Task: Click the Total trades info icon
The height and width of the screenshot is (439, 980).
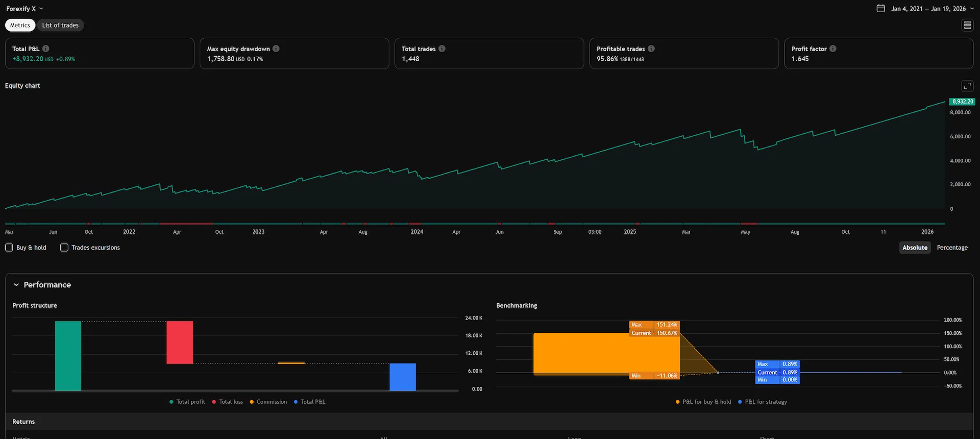Action: pyautogui.click(x=442, y=48)
